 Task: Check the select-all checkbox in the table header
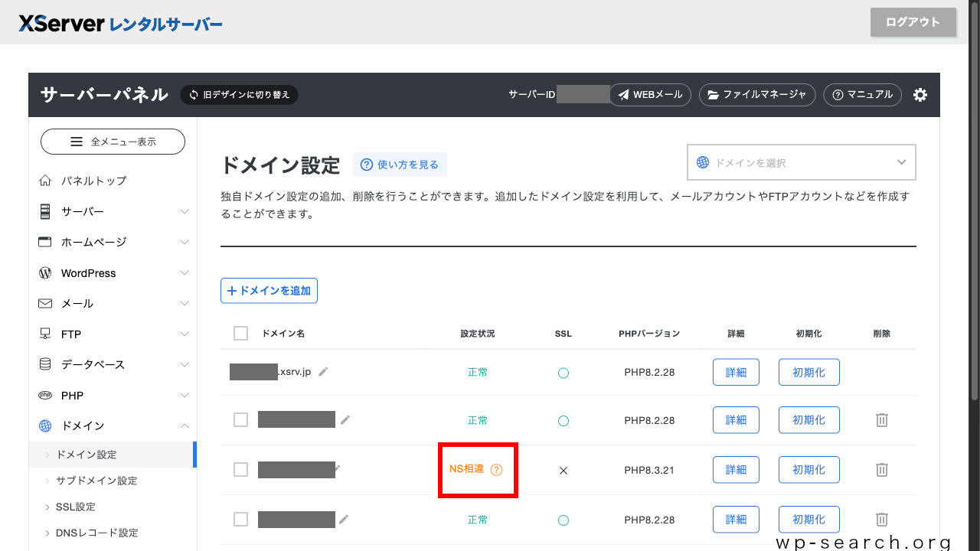point(240,333)
